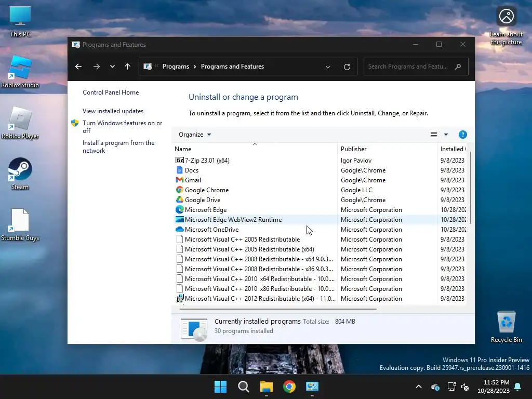Select the Docs program icon
The width and height of the screenshot is (532, 399).
(x=179, y=170)
